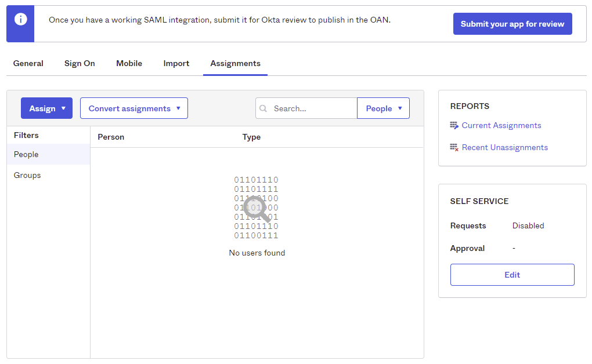Click the Recent Unassignments report icon

click(x=454, y=148)
